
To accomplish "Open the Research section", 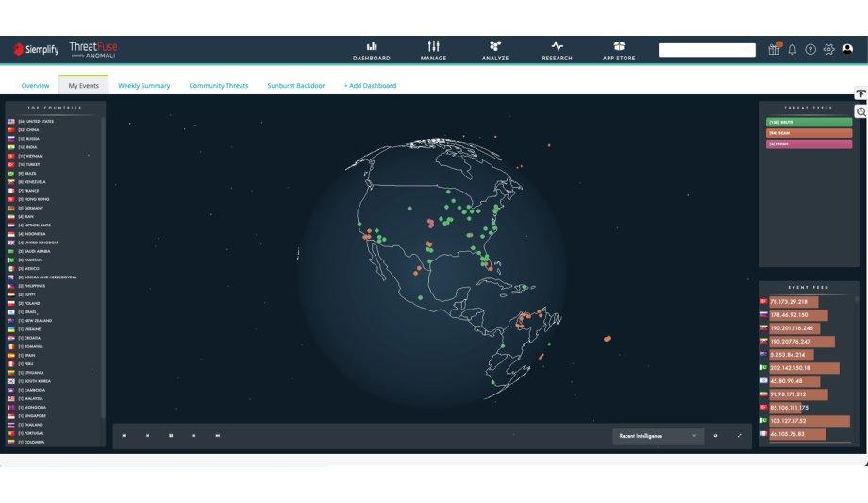I will click(557, 50).
